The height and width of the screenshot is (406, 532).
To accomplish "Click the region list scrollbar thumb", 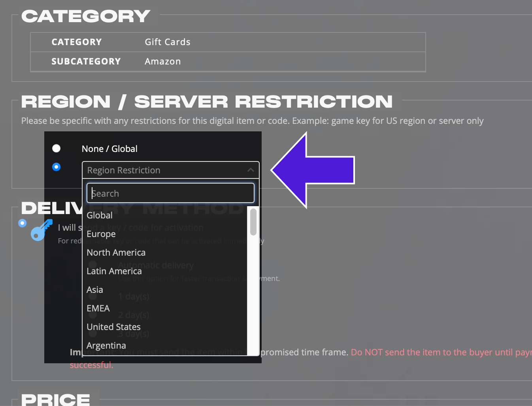I will (253, 222).
